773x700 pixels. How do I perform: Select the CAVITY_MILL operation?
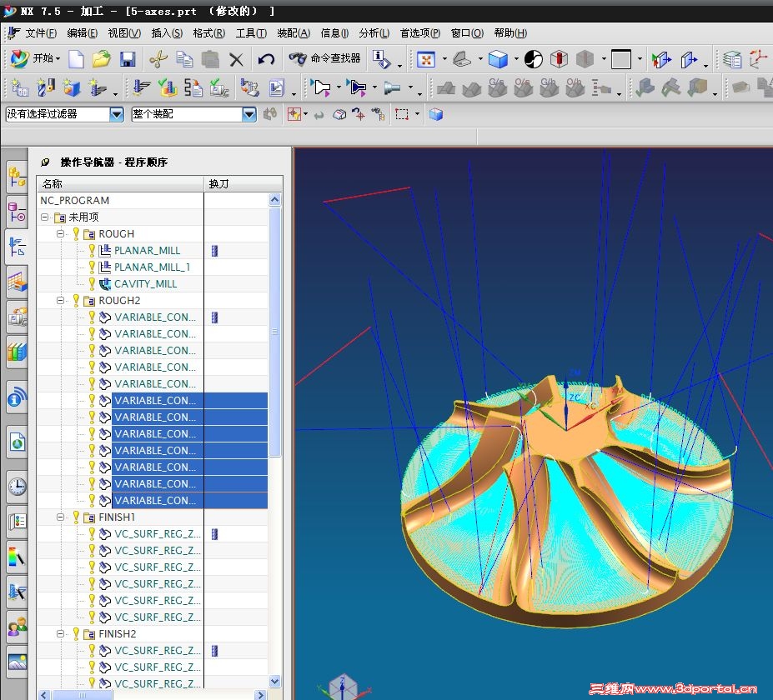pyautogui.click(x=145, y=283)
